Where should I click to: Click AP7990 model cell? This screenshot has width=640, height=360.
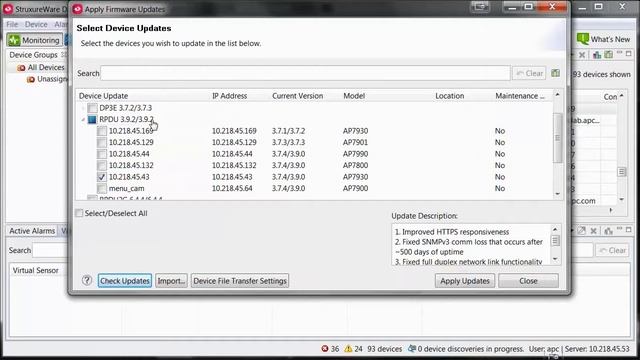tap(356, 154)
